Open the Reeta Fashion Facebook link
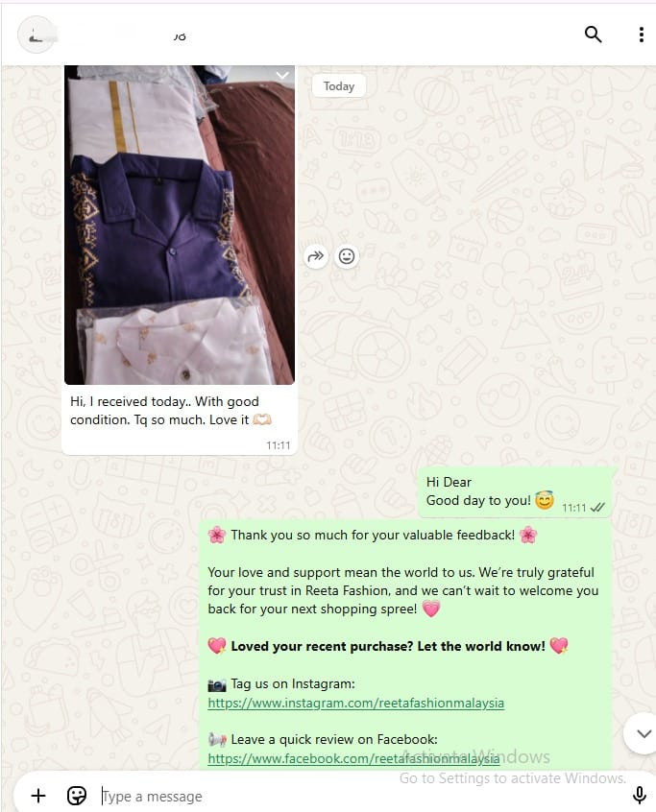The image size is (656, 812). point(353,758)
